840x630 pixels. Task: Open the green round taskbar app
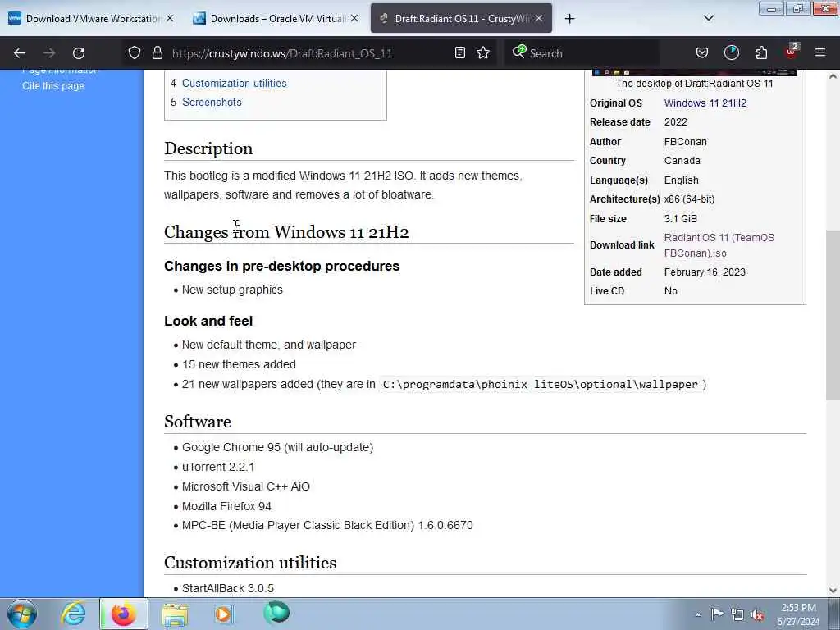coord(276,613)
